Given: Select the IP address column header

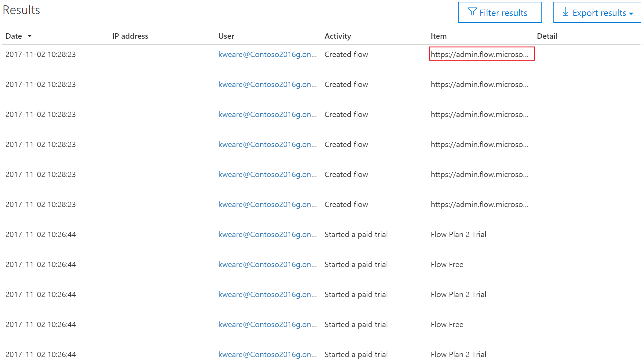Looking at the screenshot, I should tap(130, 36).
